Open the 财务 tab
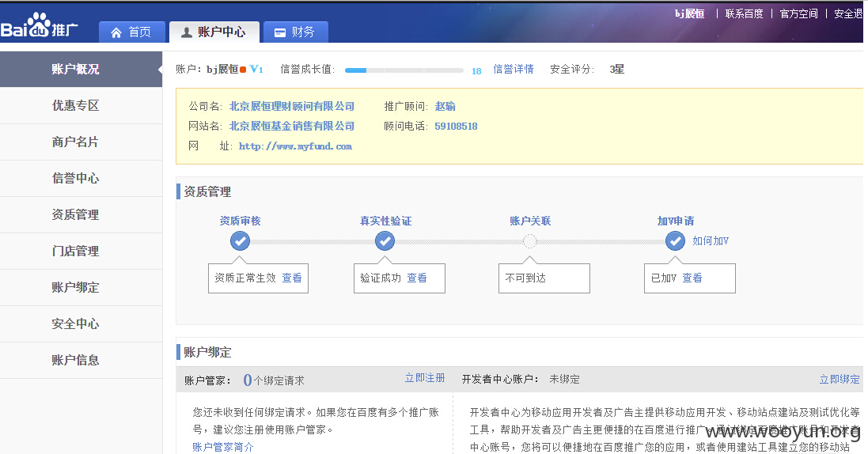Screen dimensions: 868x454 296,32
